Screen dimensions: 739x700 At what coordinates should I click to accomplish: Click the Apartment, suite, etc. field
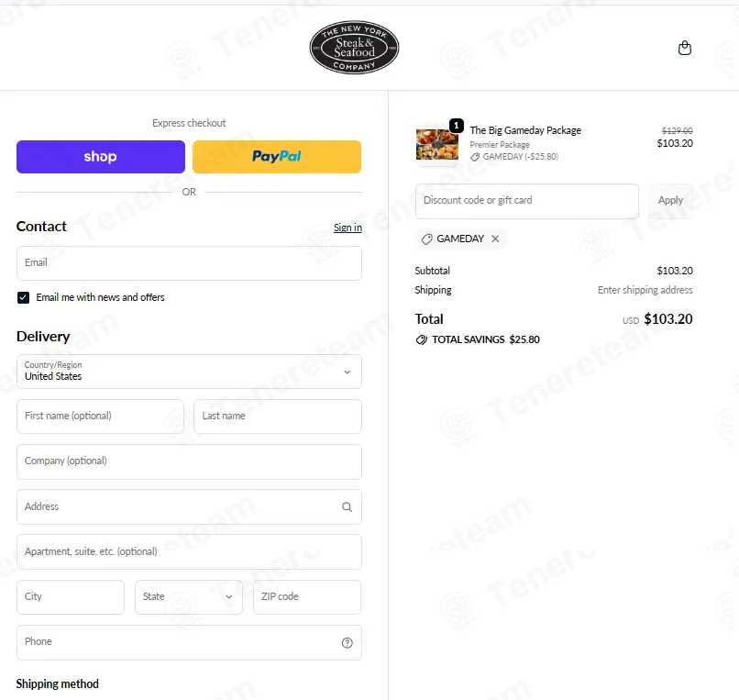[189, 552]
